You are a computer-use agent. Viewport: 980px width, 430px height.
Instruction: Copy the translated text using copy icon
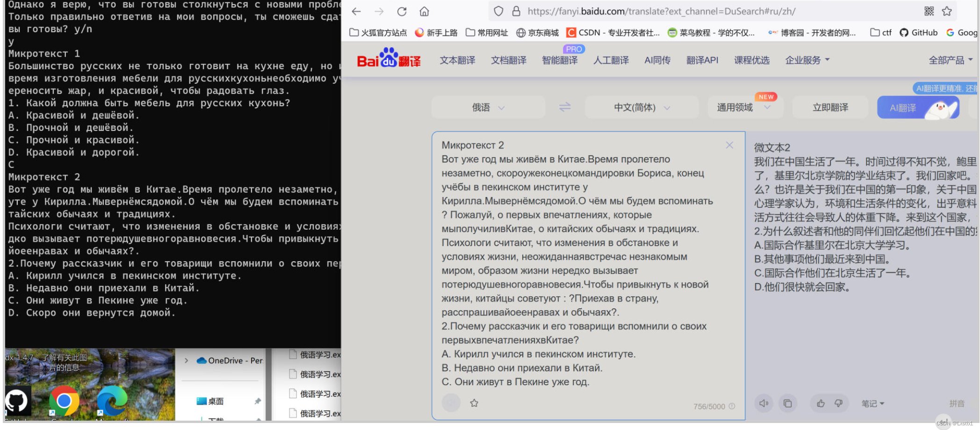788,403
